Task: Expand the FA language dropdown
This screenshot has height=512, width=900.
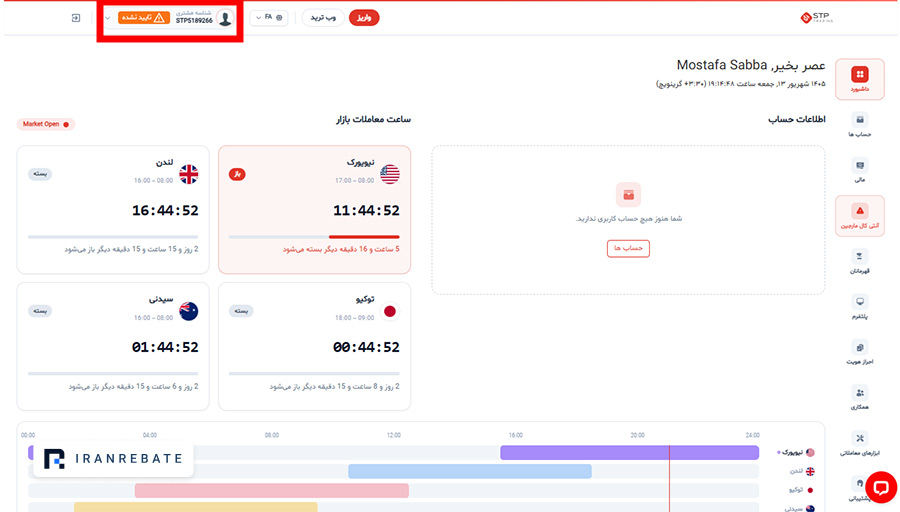Action: [269, 18]
